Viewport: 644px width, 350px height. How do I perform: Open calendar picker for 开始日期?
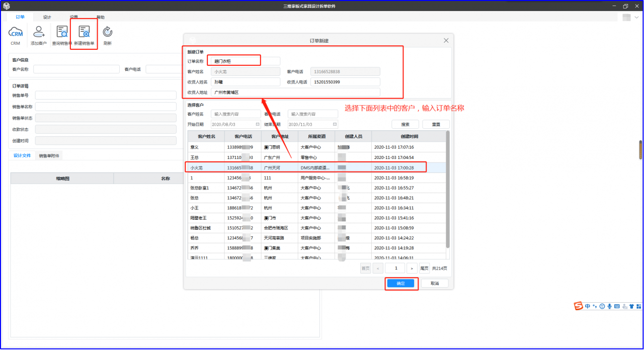pos(258,124)
